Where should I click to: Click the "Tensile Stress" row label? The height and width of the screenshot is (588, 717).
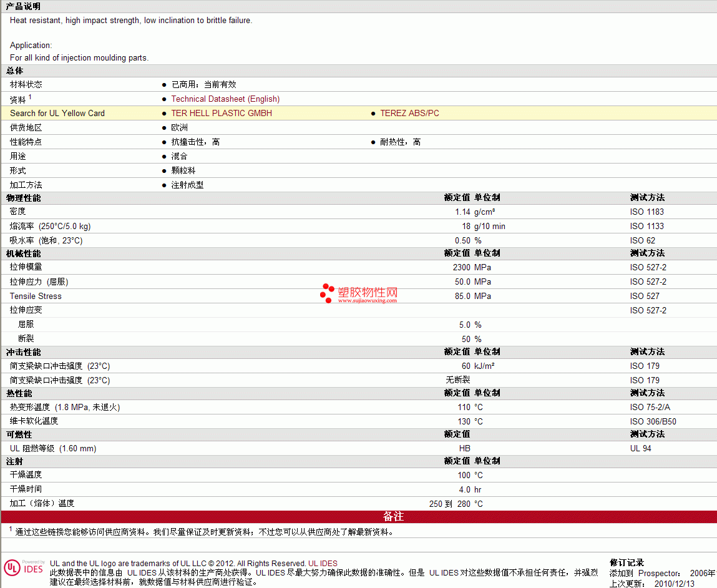click(36, 296)
